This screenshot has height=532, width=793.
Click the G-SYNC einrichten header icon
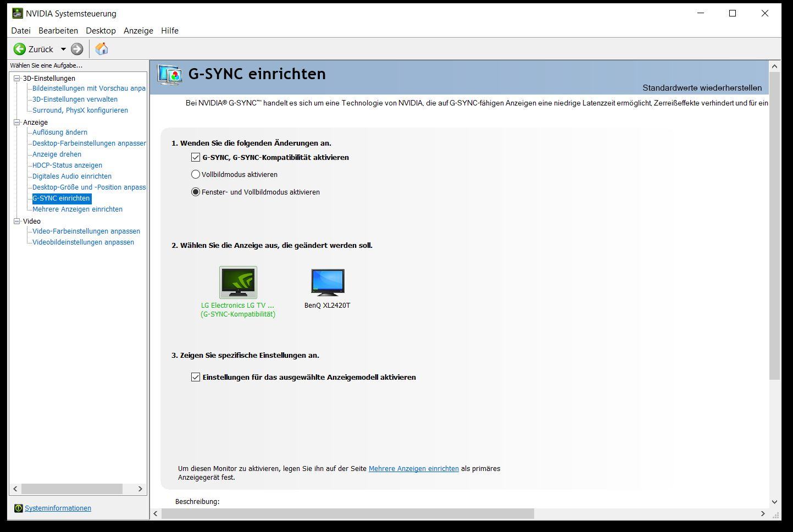170,75
